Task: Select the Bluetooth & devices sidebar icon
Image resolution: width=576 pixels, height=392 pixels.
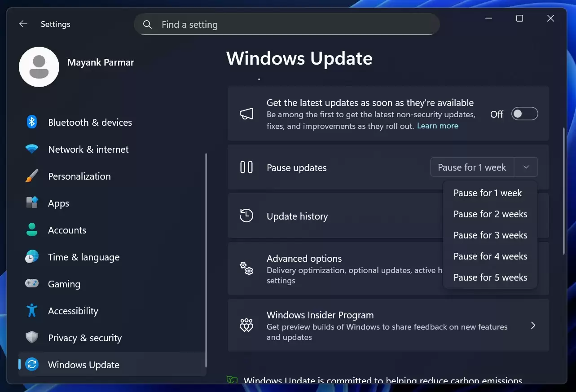Action: (31, 122)
